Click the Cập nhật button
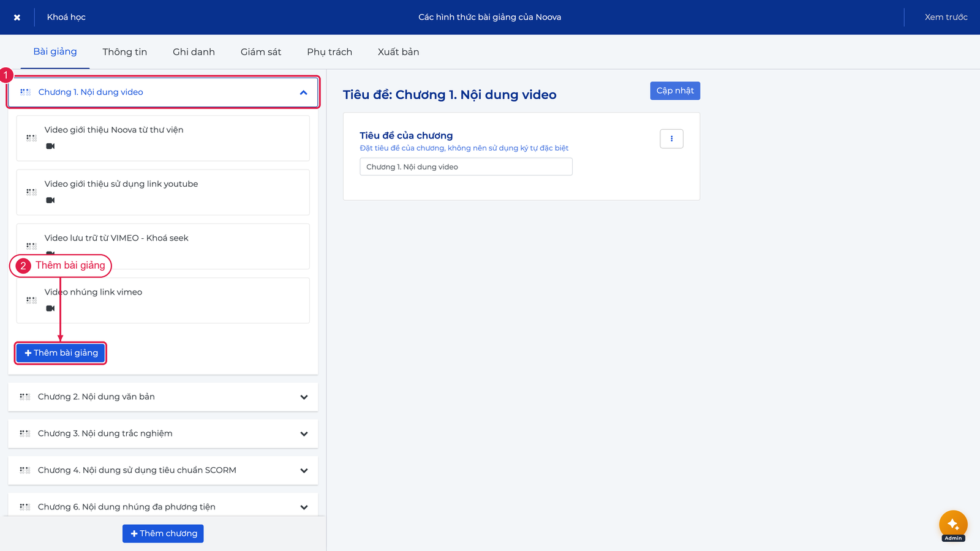This screenshot has width=980, height=551. point(675,91)
